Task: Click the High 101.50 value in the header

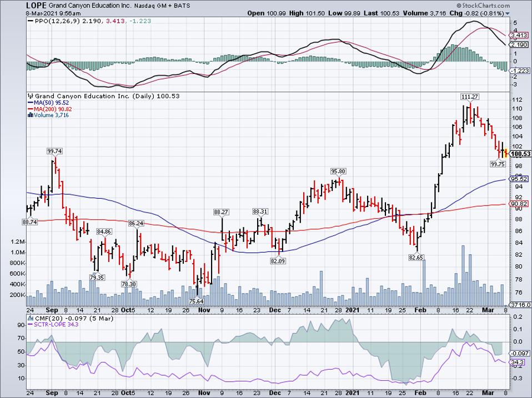Action: [307, 13]
